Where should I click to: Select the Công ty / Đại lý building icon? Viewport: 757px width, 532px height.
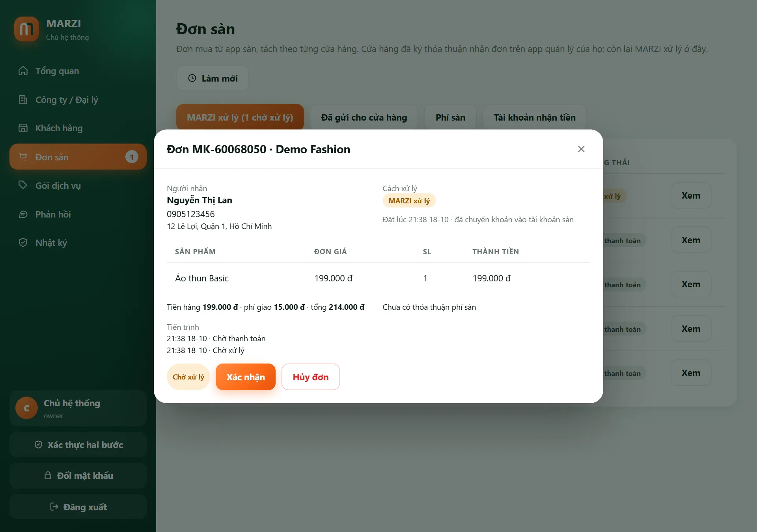click(x=23, y=100)
